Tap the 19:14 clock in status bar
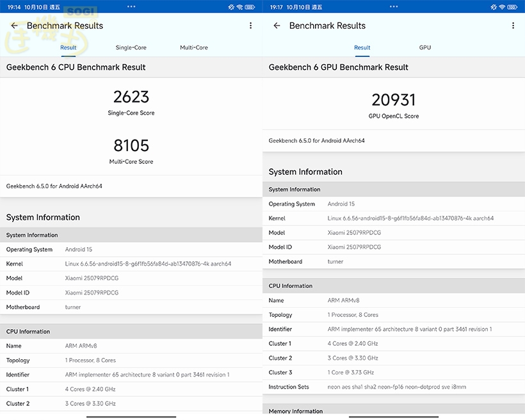 (13, 6)
